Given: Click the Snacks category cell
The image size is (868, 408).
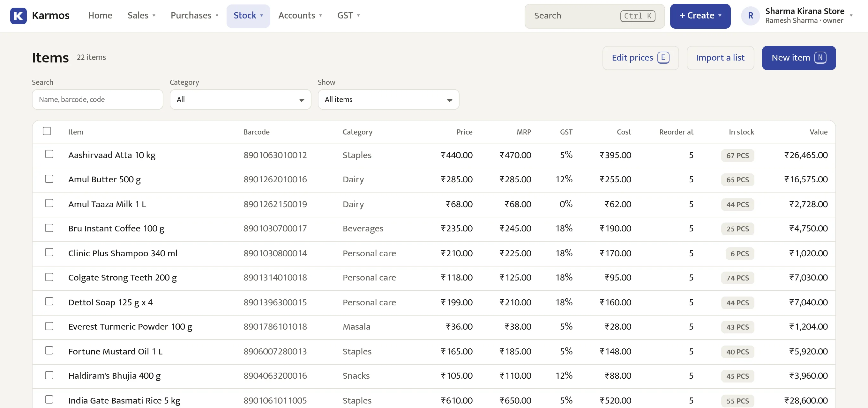Looking at the screenshot, I should [x=356, y=376].
